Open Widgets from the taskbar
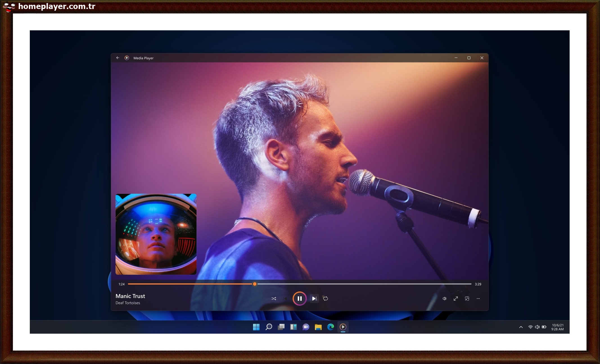The width and height of the screenshot is (600, 364). (x=294, y=327)
